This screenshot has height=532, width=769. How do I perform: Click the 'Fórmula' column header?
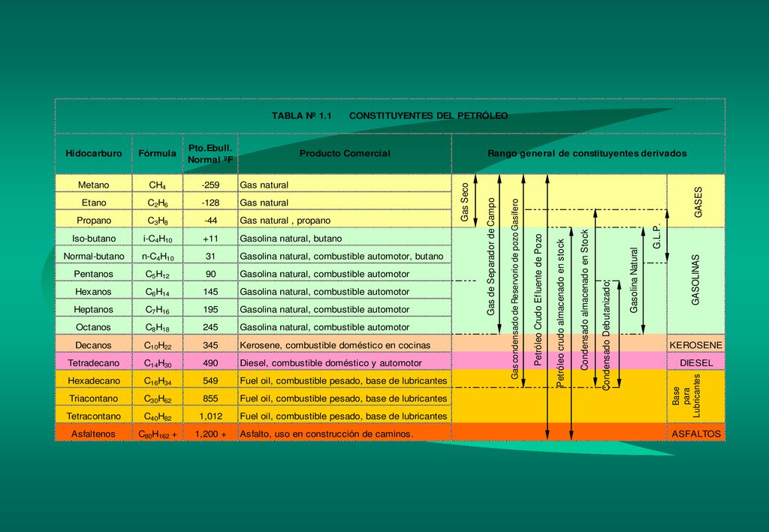point(157,153)
